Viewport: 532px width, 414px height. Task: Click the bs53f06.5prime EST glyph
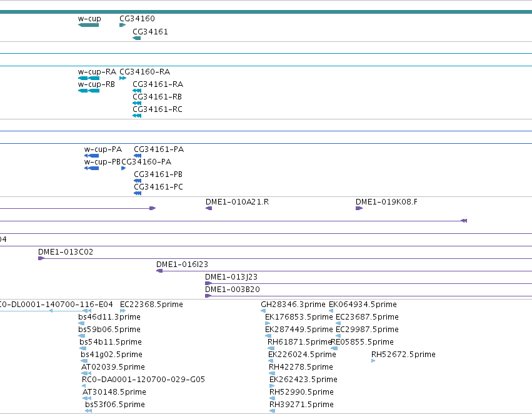[89, 411]
